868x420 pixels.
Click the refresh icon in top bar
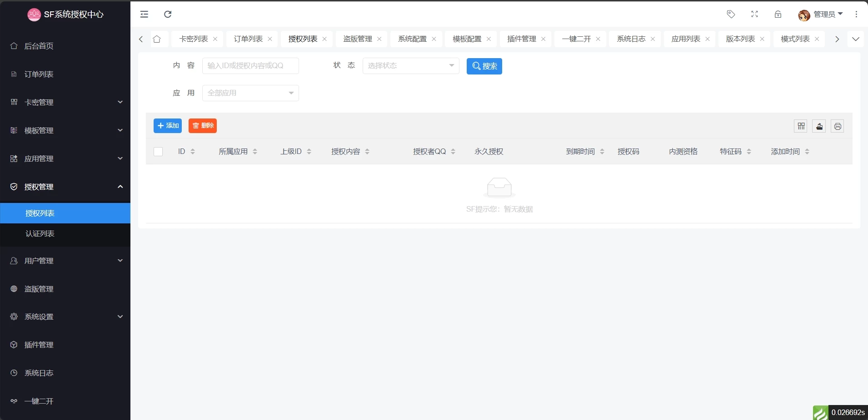coord(168,14)
